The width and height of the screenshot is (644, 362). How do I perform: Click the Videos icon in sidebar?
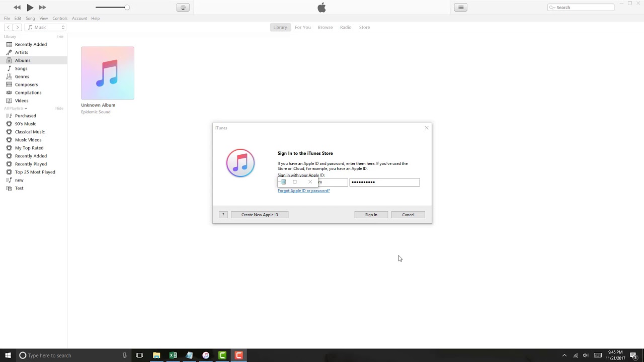pyautogui.click(x=9, y=101)
